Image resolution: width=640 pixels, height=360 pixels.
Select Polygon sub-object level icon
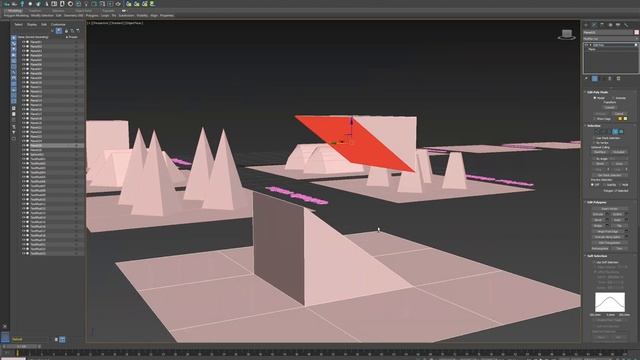pos(615,132)
